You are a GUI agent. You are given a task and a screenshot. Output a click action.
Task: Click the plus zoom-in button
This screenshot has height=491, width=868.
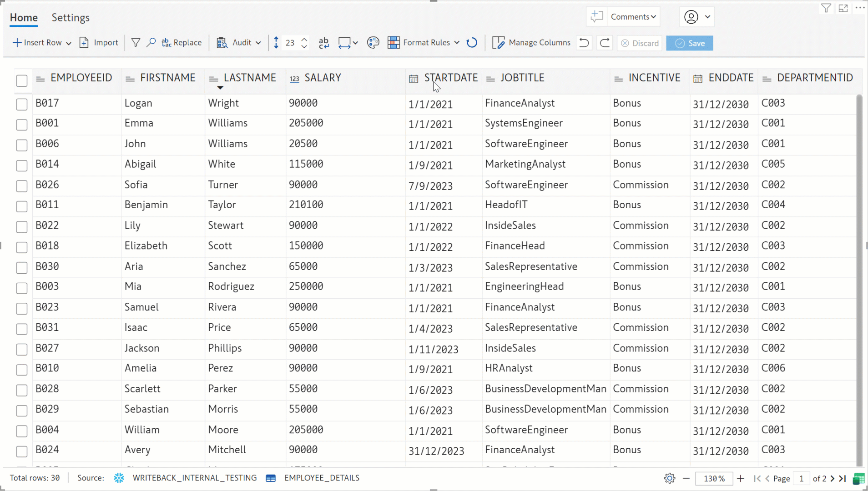coord(741,478)
